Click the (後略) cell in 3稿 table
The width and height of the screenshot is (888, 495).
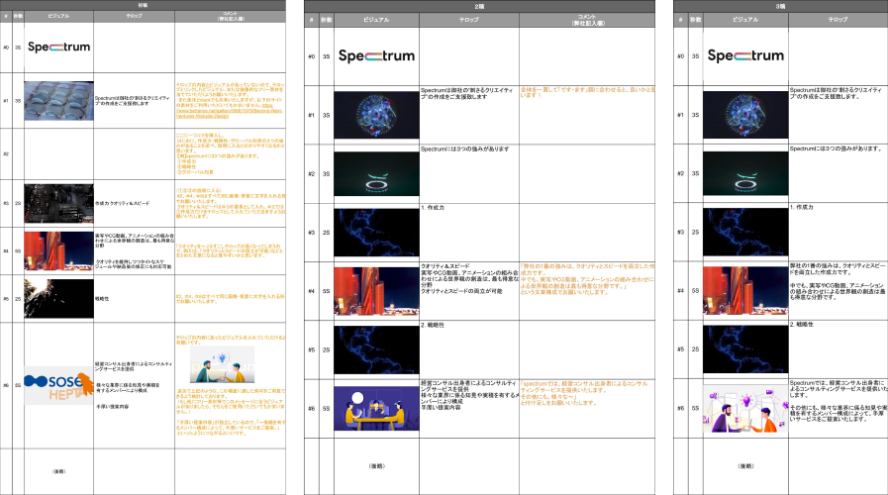tap(746, 466)
